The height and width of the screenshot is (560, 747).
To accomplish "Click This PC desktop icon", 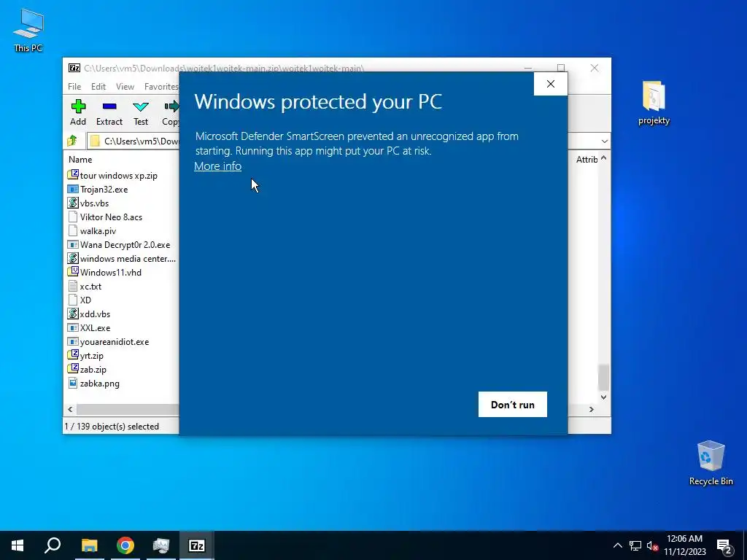I will [28, 31].
